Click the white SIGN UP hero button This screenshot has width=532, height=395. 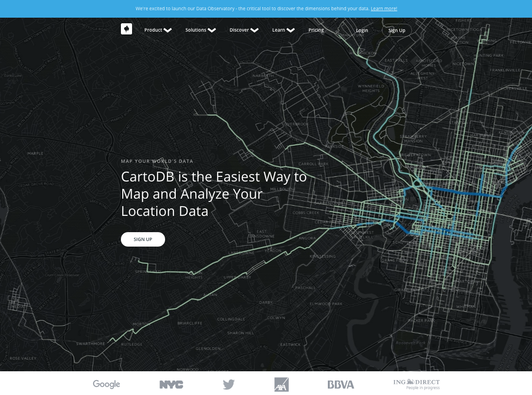point(143,239)
